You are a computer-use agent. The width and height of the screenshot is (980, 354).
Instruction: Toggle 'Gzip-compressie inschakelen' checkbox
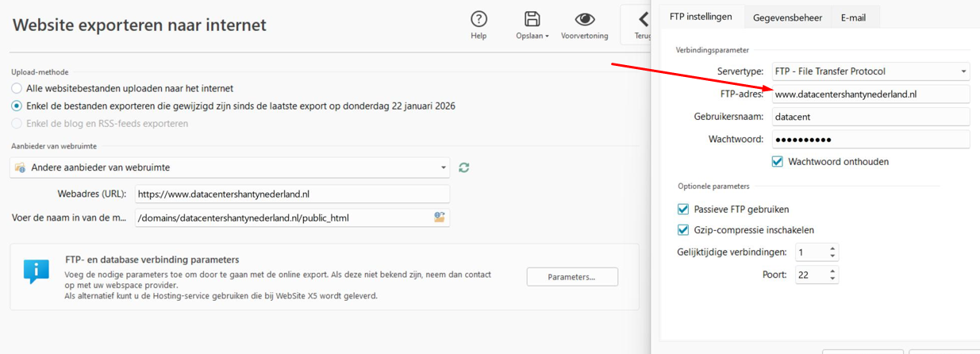pos(683,230)
